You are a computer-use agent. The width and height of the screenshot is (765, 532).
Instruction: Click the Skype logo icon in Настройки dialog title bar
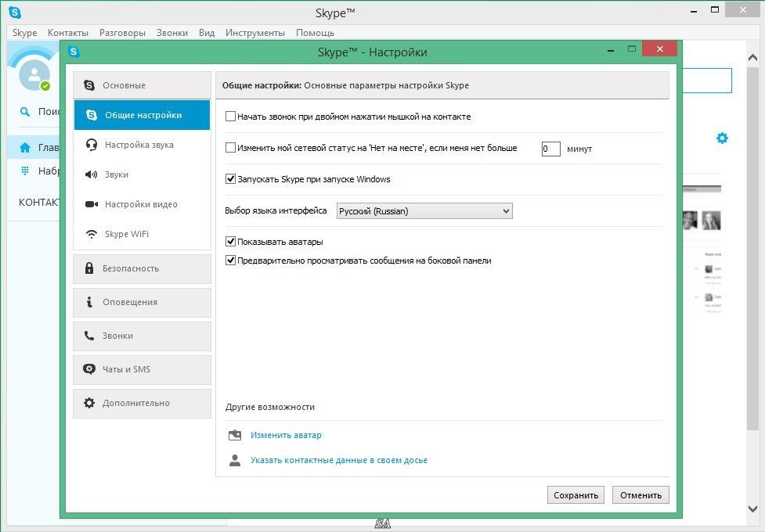coord(74,51)
